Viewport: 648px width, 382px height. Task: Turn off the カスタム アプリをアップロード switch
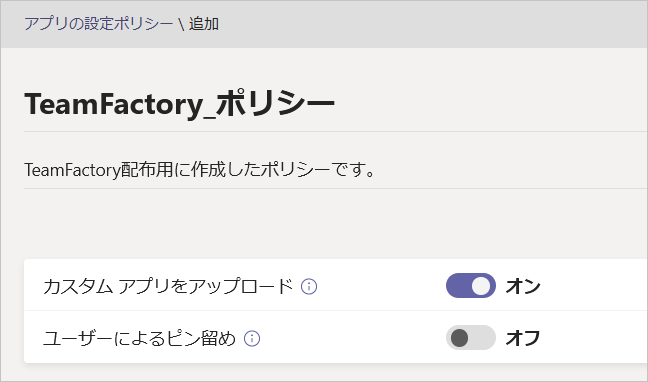click(x=471, y=286)
